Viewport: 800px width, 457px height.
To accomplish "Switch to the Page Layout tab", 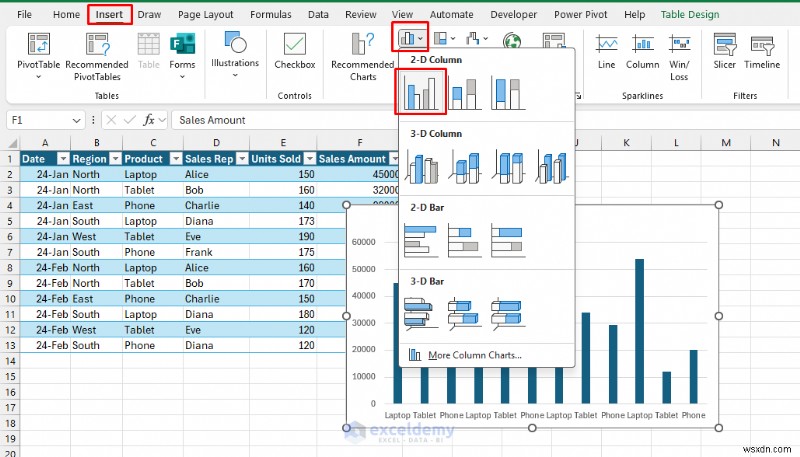I will click(206, 14).
